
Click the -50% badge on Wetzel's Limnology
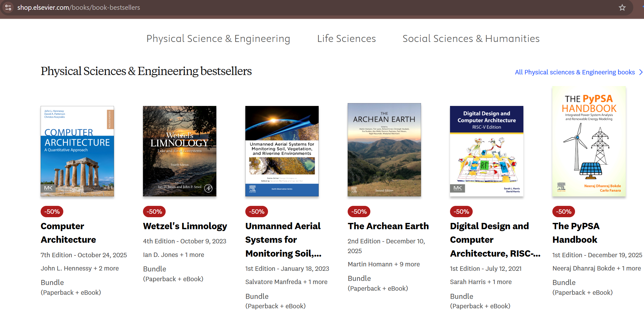point(154,212)
